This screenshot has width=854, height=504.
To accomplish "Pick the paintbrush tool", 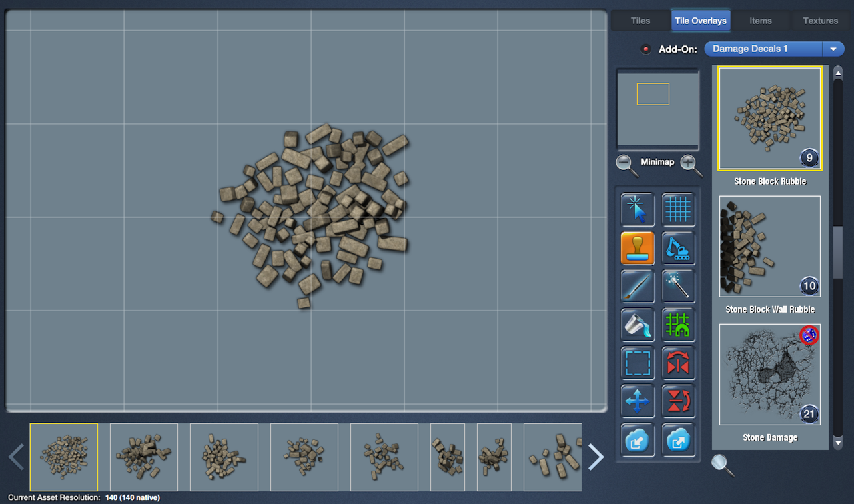I will coord(637,287).
